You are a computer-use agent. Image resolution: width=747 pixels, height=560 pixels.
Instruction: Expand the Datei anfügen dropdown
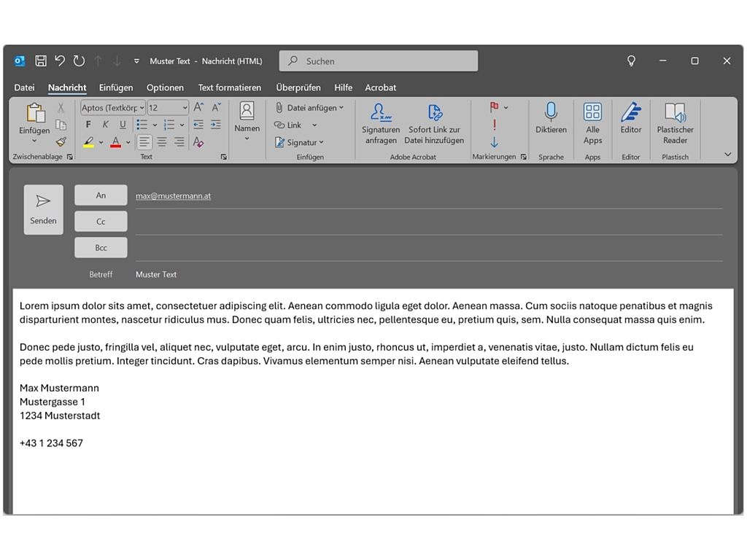[x=341, y=108]
